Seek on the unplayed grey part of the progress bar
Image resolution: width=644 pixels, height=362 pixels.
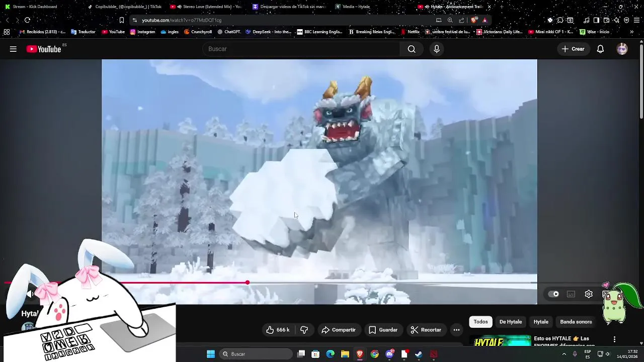[392, 283]
